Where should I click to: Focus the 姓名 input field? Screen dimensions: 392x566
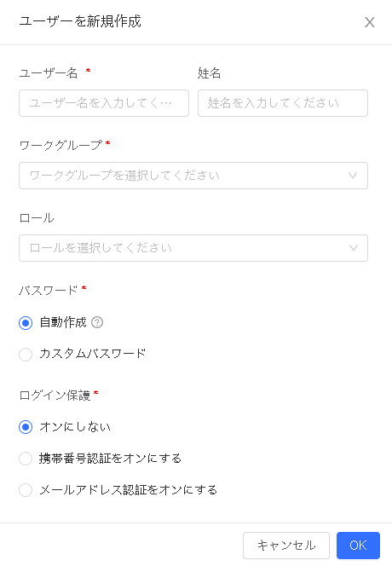(x=283, y=103)
